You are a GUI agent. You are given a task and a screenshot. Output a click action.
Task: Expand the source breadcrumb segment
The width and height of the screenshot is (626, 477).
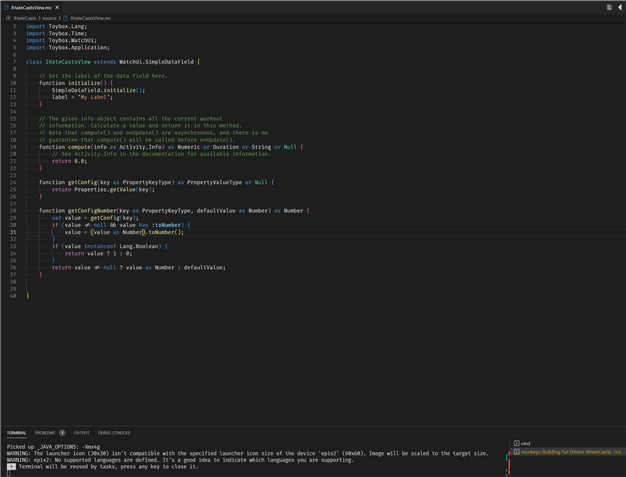(x=49, y=18)
